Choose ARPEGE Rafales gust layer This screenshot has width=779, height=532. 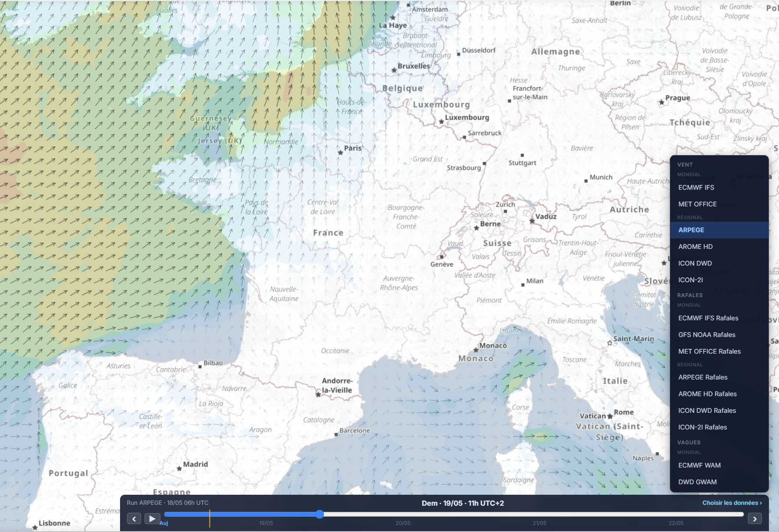pos(719,377)
